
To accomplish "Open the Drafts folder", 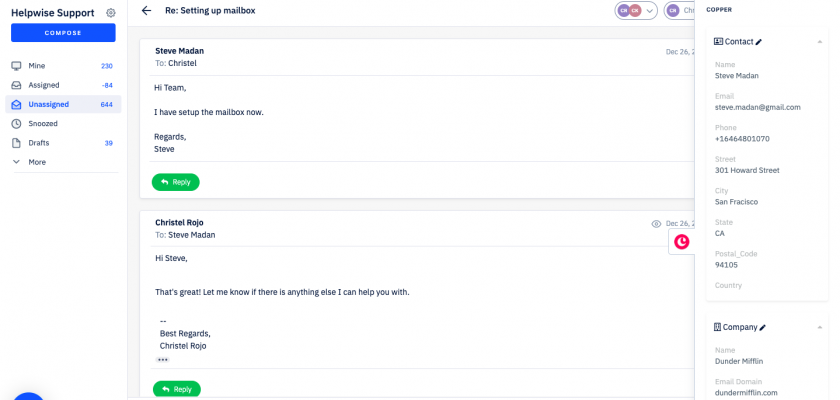I will click(39, 143).
